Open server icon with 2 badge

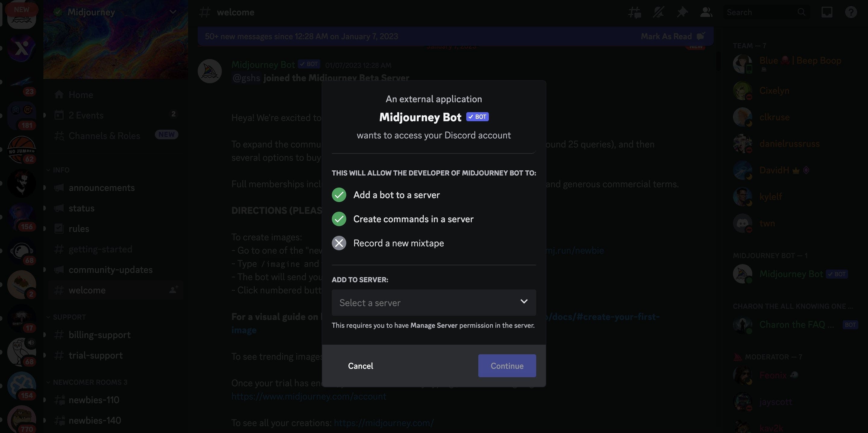pos(22,285)
